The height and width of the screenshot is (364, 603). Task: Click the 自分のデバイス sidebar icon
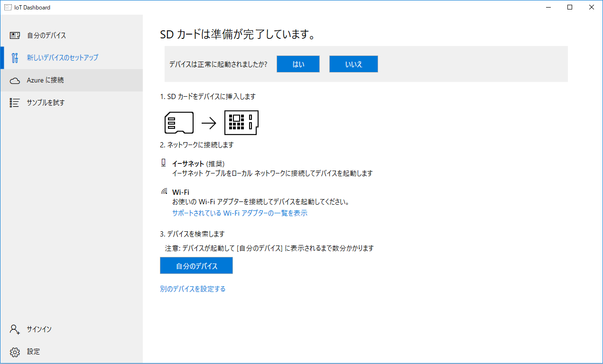pyautogui.click(x=15, y=36)
